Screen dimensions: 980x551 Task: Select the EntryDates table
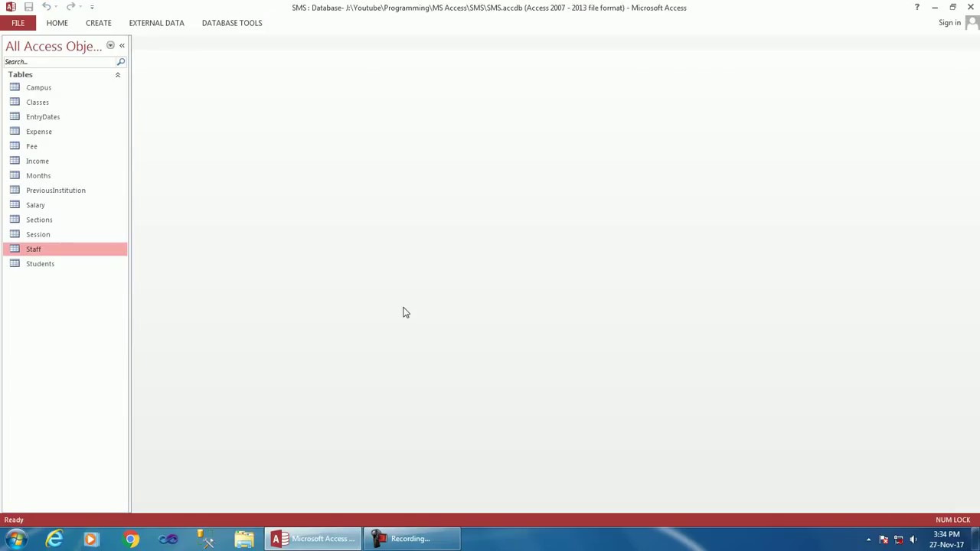tap(65, 116)
